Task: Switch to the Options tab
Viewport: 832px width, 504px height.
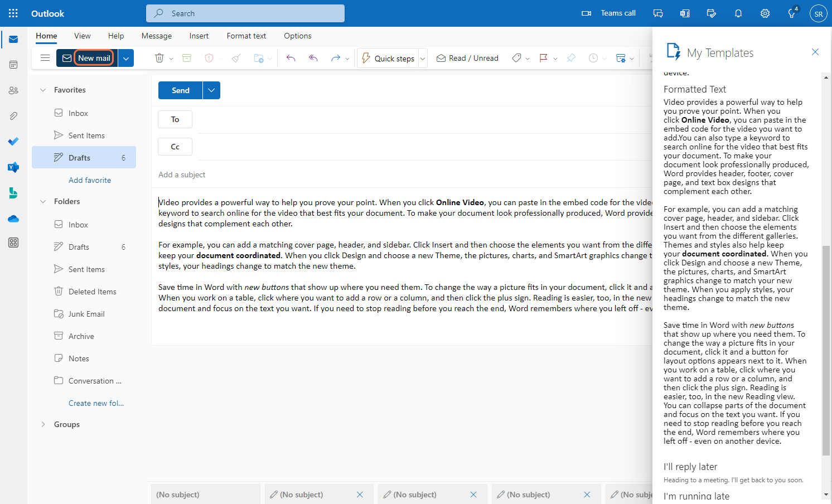Action: [x=298, y=36]
